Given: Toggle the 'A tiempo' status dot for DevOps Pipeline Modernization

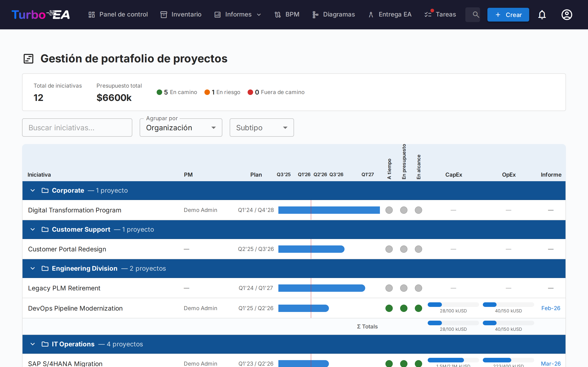Looking at the screenshot, I should click(x=389, y=308).
